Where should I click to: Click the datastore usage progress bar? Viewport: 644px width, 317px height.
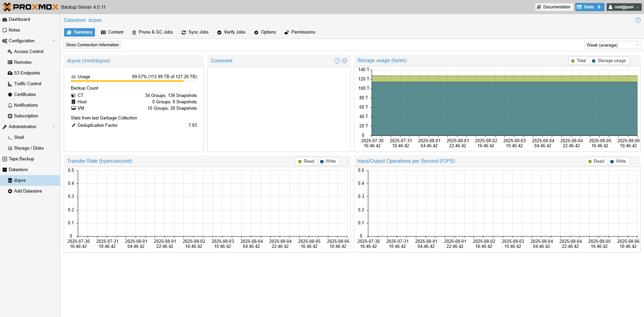point(134,81)
